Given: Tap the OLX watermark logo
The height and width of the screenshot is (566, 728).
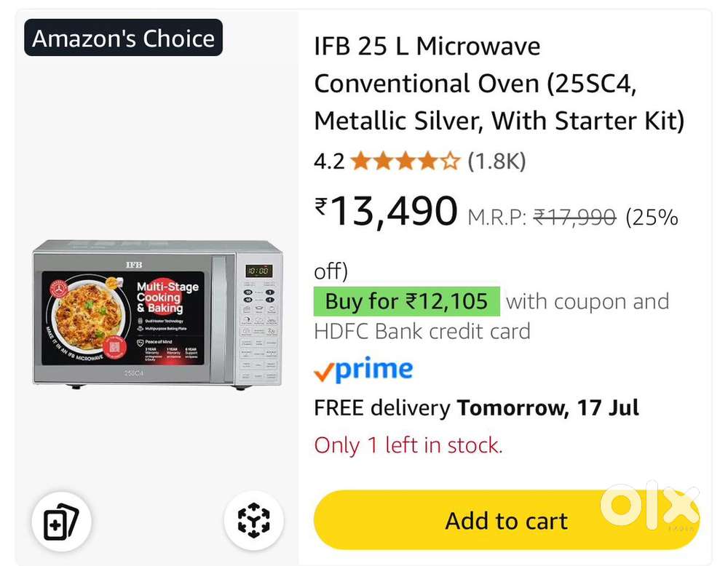Looking at the screenshot, I should (649, 505).
